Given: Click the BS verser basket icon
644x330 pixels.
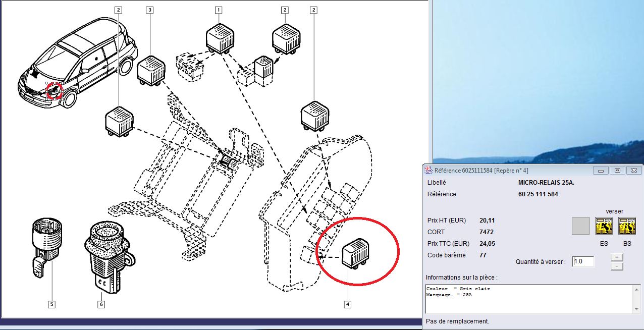Looking at the screenshot, I should [627, 226].
